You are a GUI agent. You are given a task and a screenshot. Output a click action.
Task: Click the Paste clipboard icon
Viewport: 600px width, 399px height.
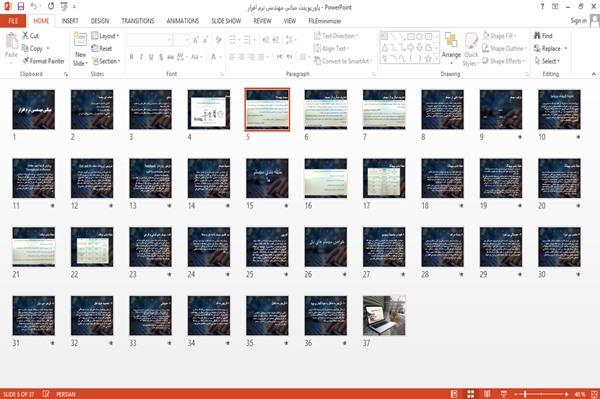[x=11, y=42]
